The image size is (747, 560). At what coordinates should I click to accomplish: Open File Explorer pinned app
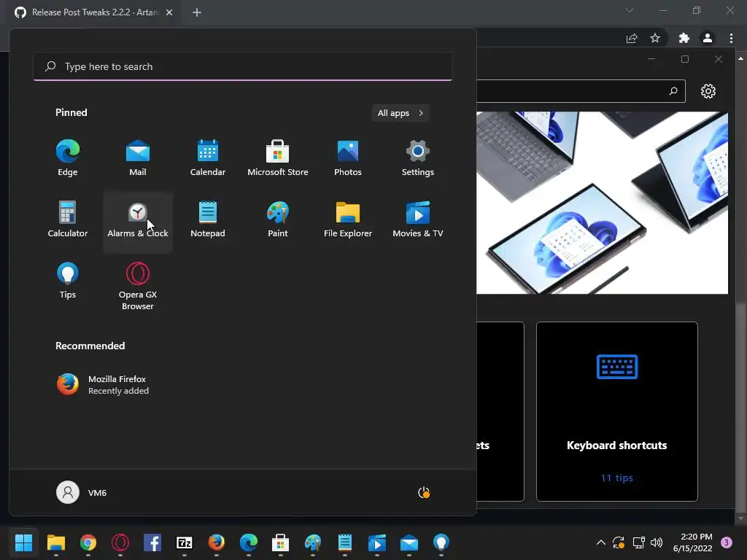pos(348,220)
